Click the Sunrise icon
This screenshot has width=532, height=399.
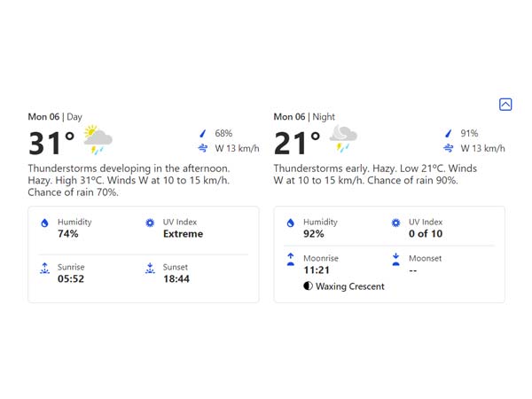44,268
